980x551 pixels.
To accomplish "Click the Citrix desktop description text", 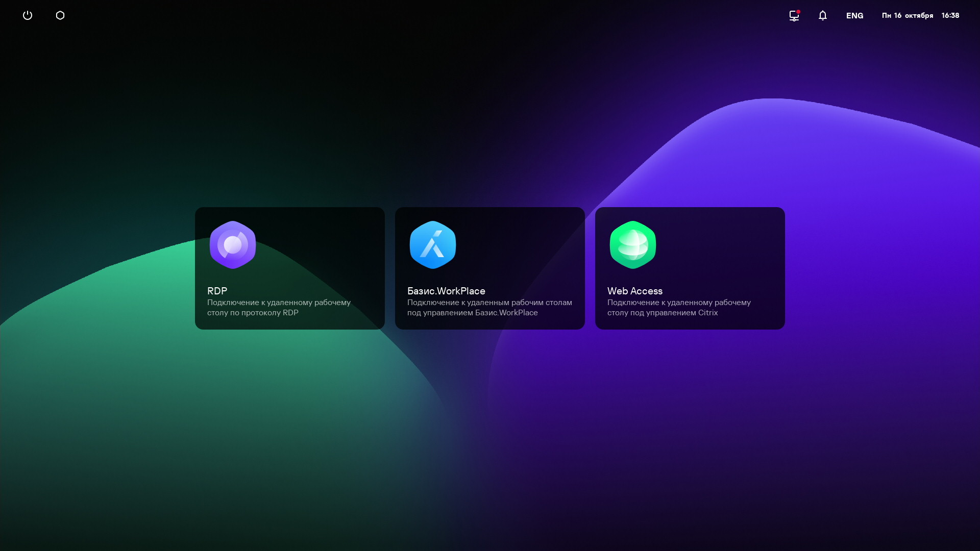I will tap(679, 308).
